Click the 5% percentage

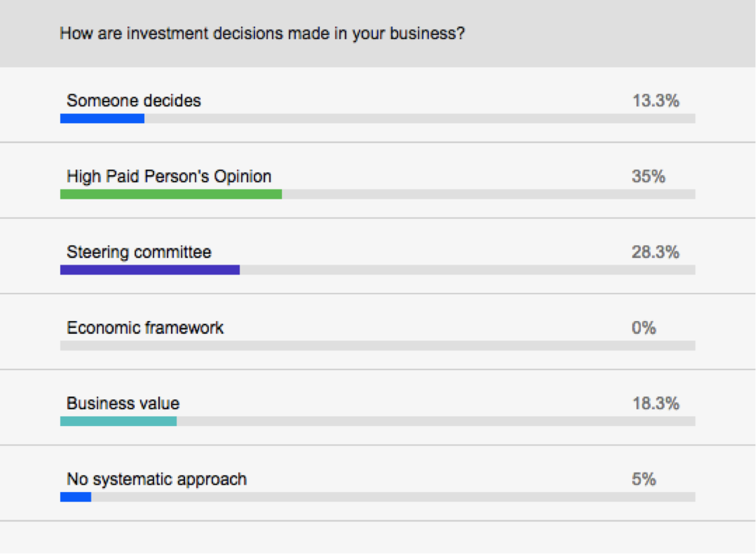coord(644,479)
